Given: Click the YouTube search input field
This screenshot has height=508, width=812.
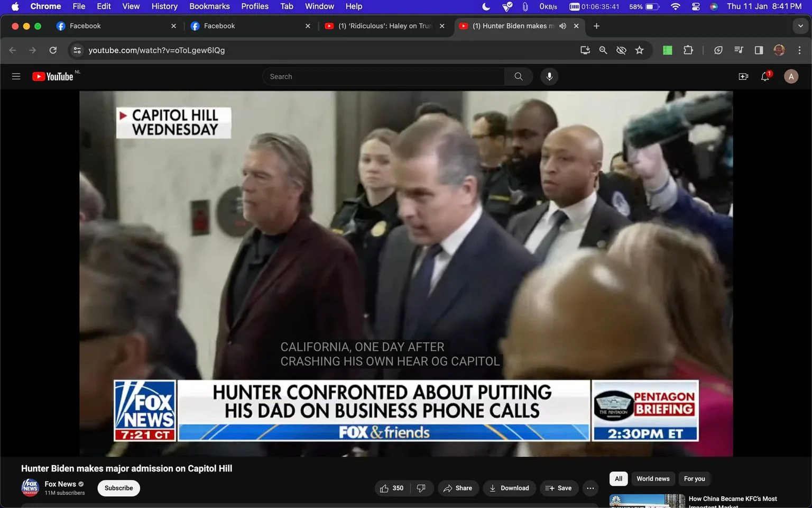Looking at the screenshot, I should (x=383, y=77).
